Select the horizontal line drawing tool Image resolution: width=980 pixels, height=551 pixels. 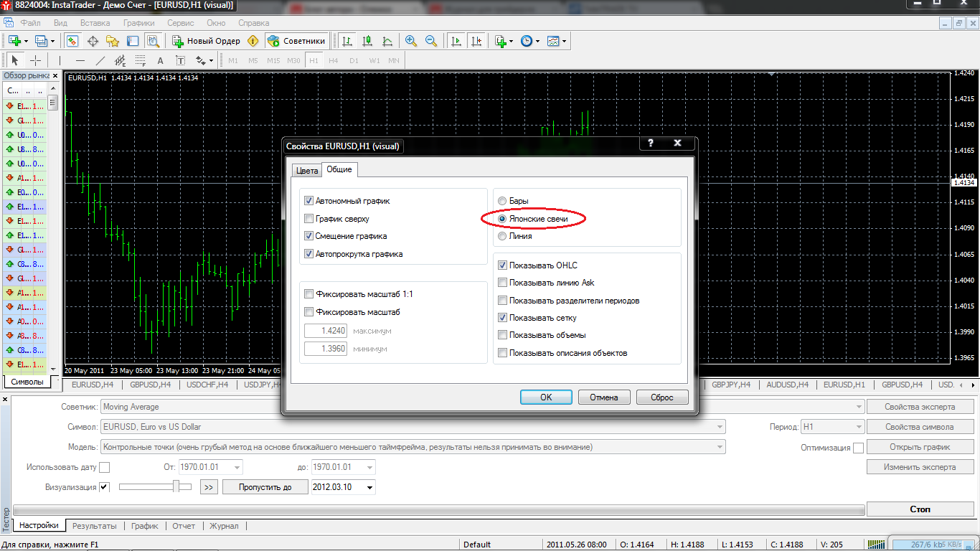click(x=80, y=60)
